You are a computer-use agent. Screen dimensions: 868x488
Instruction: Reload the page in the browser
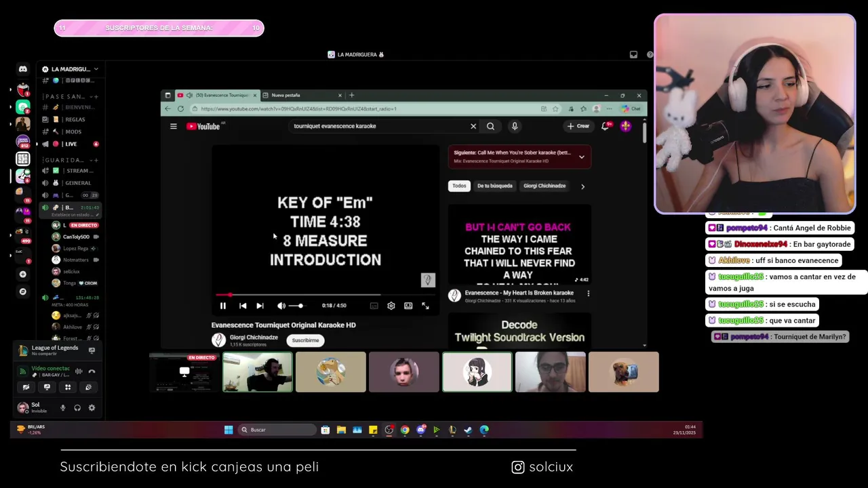pos(180,108)
